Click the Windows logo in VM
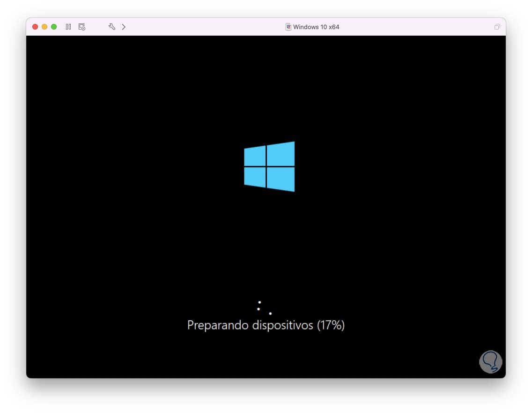Image resolution: width=532 pixels, height=413 pixels. pyautogui.click(x=269, y=166)
